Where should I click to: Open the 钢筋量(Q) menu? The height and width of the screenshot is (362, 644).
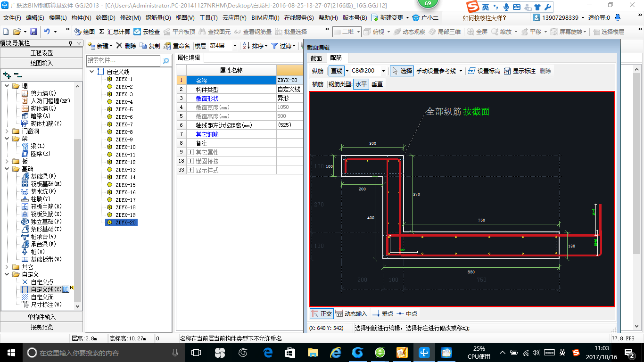tap(158, 17)
